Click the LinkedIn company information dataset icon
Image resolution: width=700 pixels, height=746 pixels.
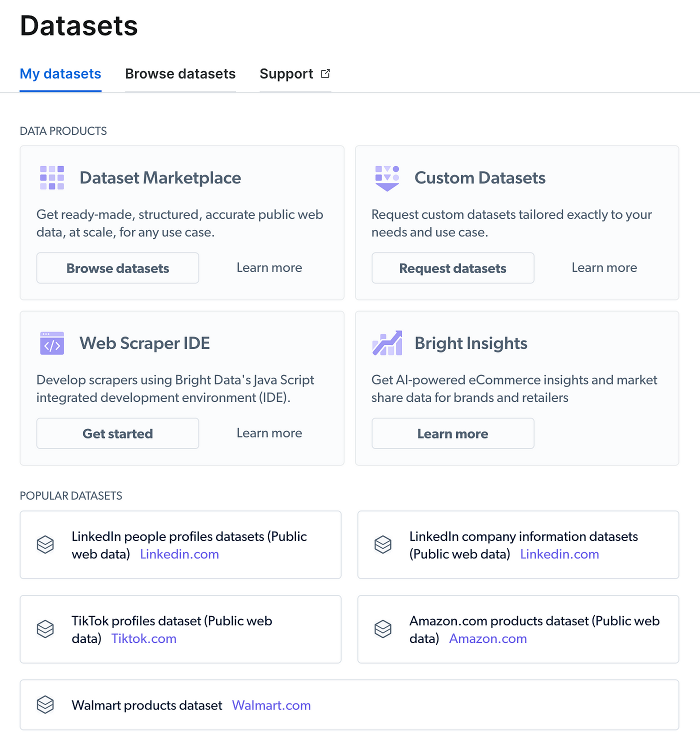[383, 544]
